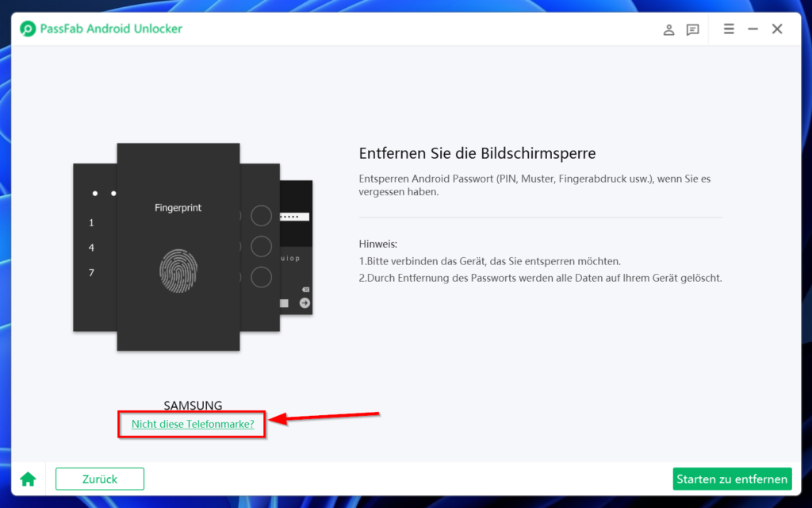Click heading 'Entfernen Sie die Bildschirmsperre'

(477, 153)
